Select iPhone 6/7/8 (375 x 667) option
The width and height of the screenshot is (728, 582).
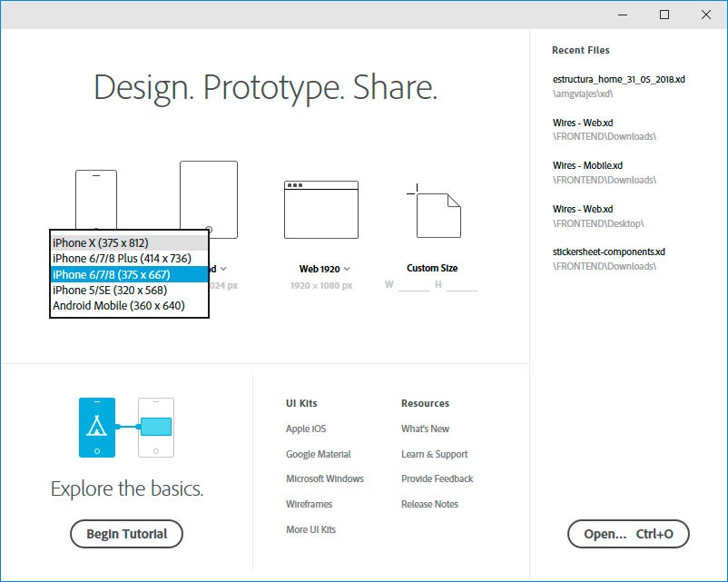129,274
